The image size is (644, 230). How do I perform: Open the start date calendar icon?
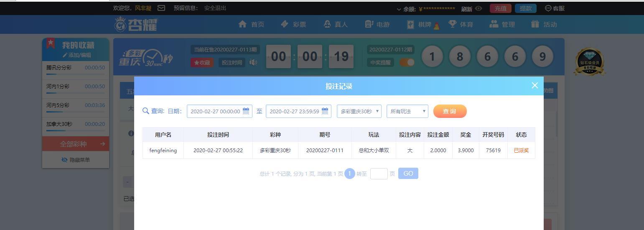tap(246, 111)
